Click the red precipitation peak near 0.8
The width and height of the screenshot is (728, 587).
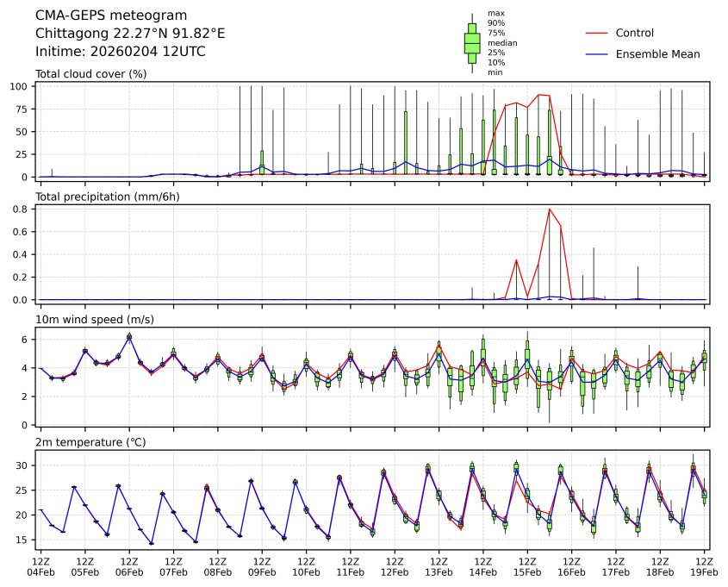[549, 209]
